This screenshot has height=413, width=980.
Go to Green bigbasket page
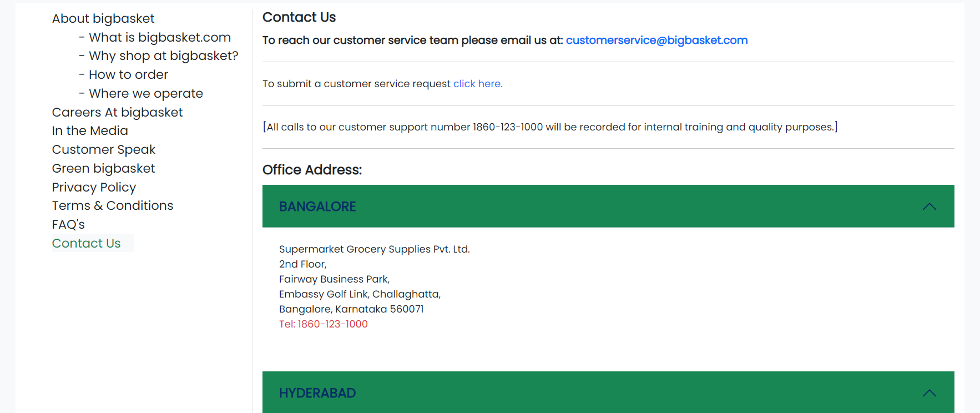(x=103, y=168)
